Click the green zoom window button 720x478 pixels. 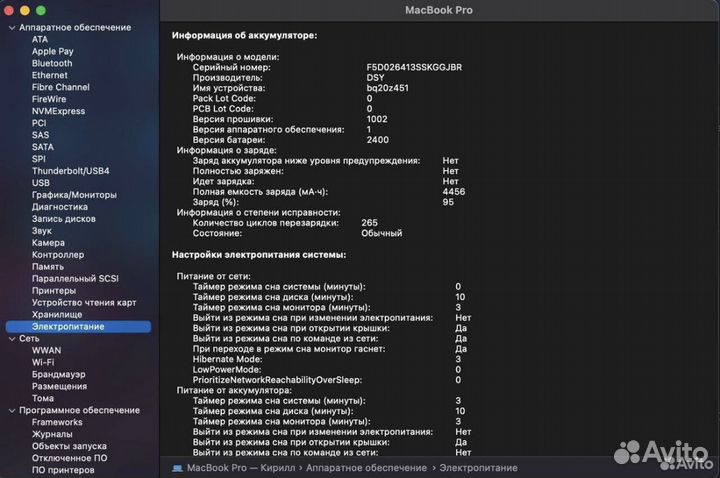[41, 10]
